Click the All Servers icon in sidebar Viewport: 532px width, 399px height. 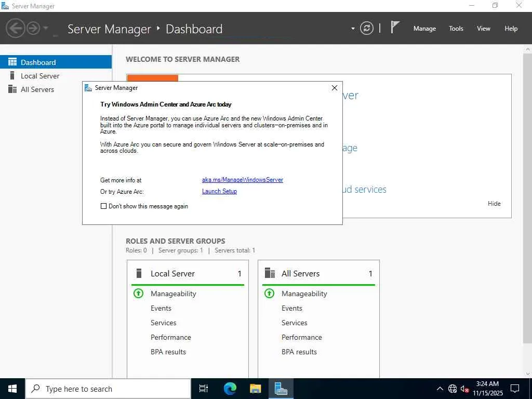[x=12, y=89]
